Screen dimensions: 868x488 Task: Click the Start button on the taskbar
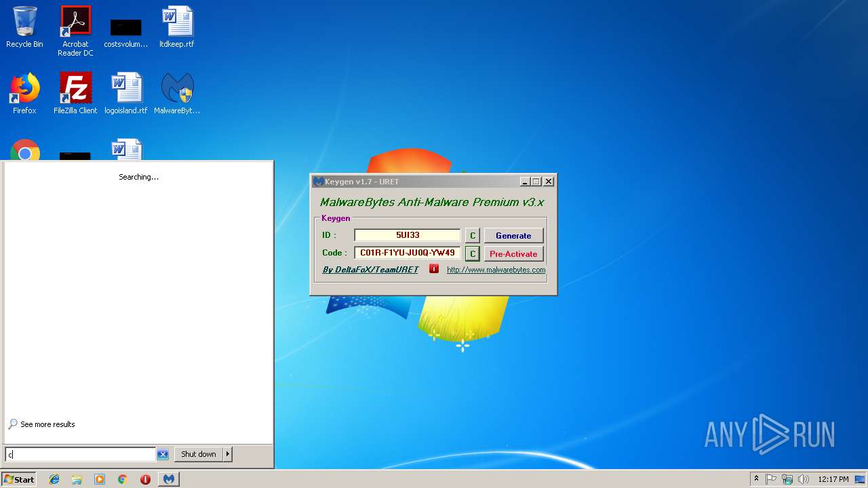click(x=19, y=479)
